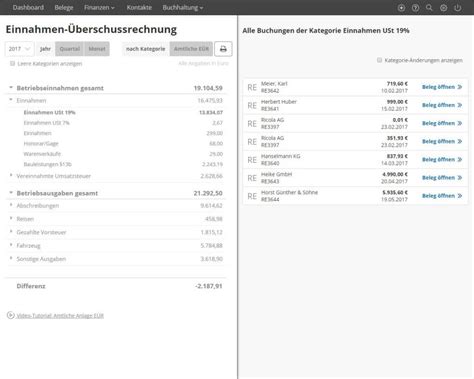Click amount 19.104,59 of Betriebseinnahmen
The width and height of the screenshot is (474, 379).
pos(208,88)
